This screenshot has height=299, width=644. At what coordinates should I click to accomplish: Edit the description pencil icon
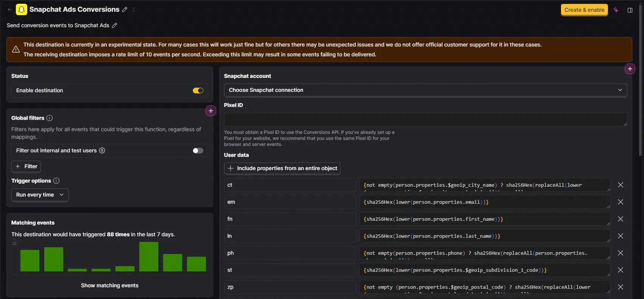(115, 25)
